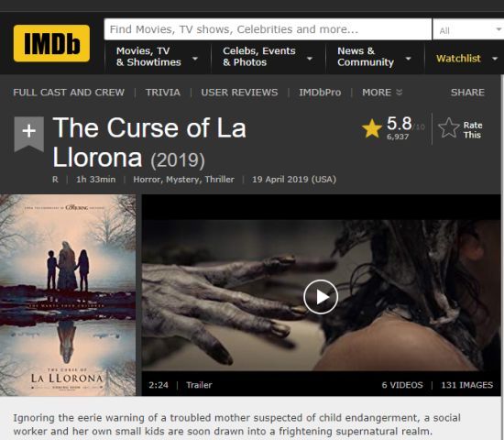Click the yellow rating star
Viewport: 504px width, 440px height.
coord(372,128)
